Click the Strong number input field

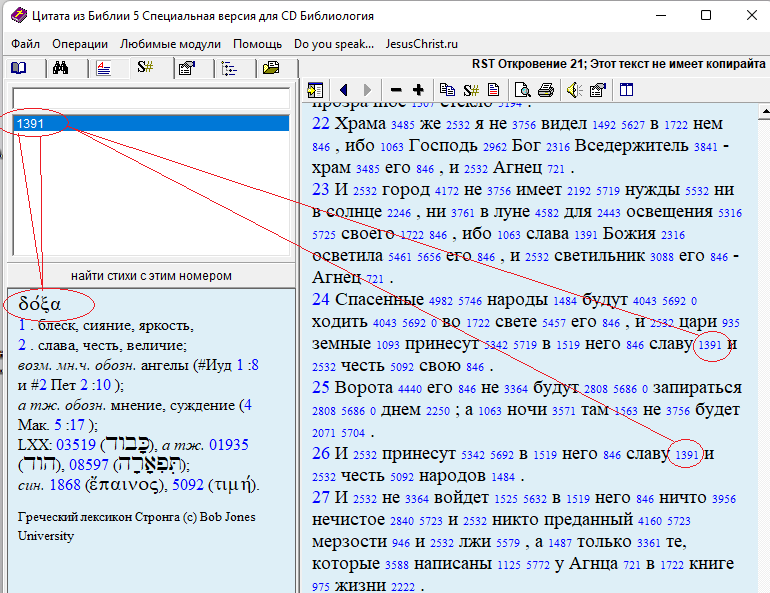[151, 99]
